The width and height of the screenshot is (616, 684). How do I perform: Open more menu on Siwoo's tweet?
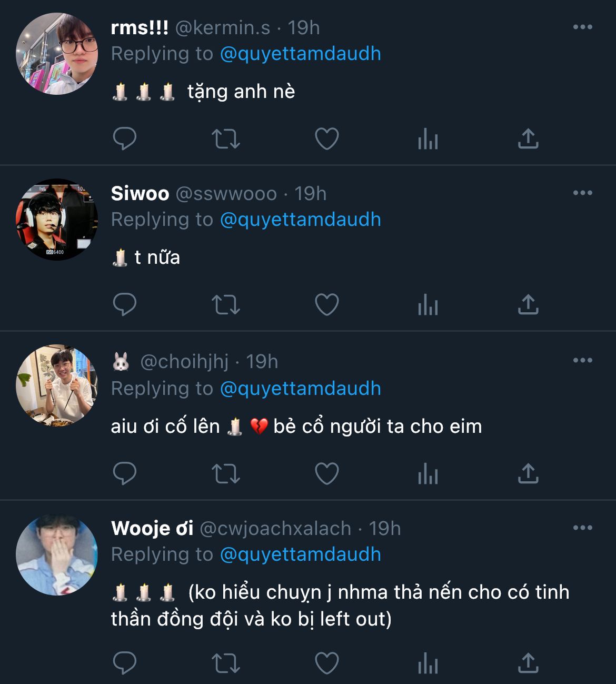point(582,193)
